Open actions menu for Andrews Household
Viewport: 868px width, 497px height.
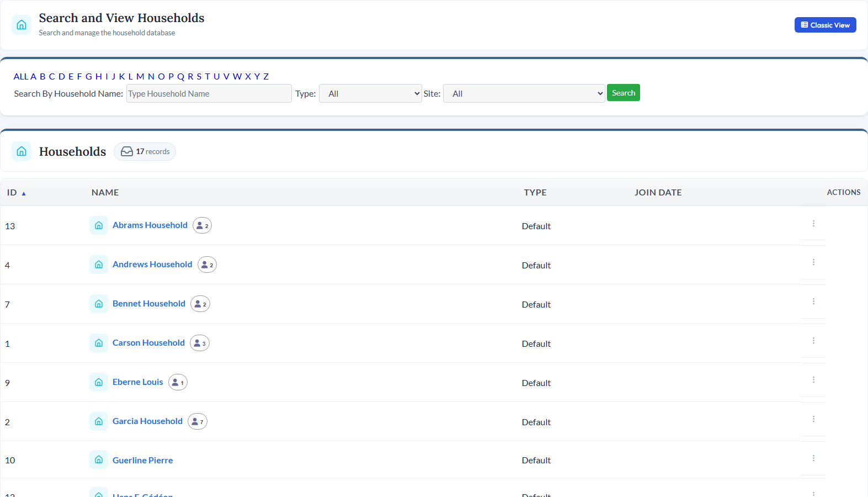click(813, 262)
